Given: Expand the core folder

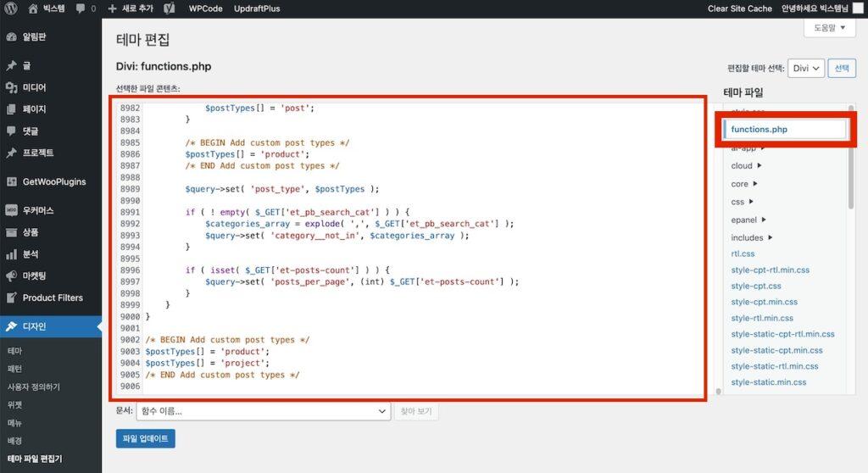Looking at the screenshot, I should pyautogui.click(x=744, y=184).
